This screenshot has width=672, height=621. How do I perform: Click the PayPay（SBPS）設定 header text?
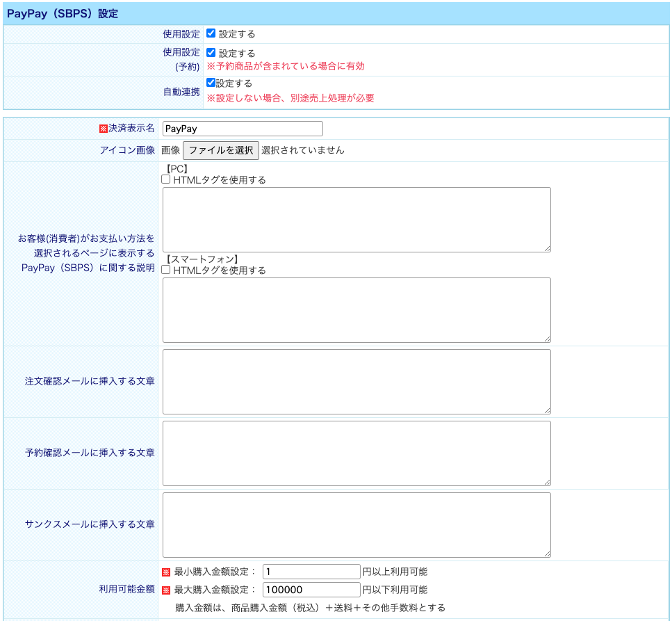(63, 14)
